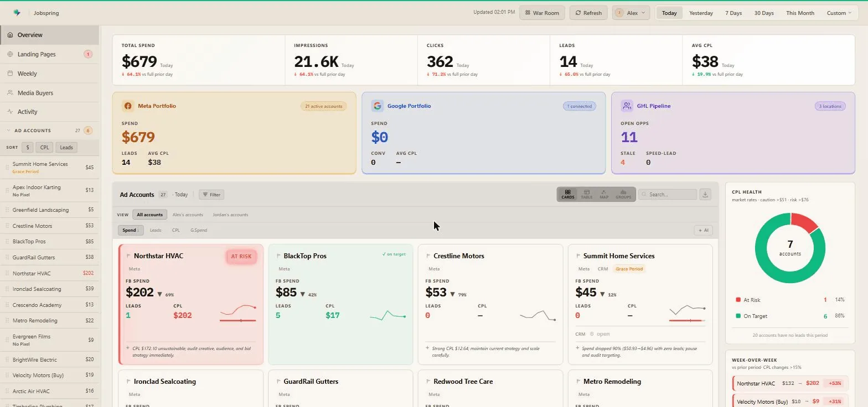Select the All accounts view
Screen dimensions: 868x407
(x=150, y=215)
